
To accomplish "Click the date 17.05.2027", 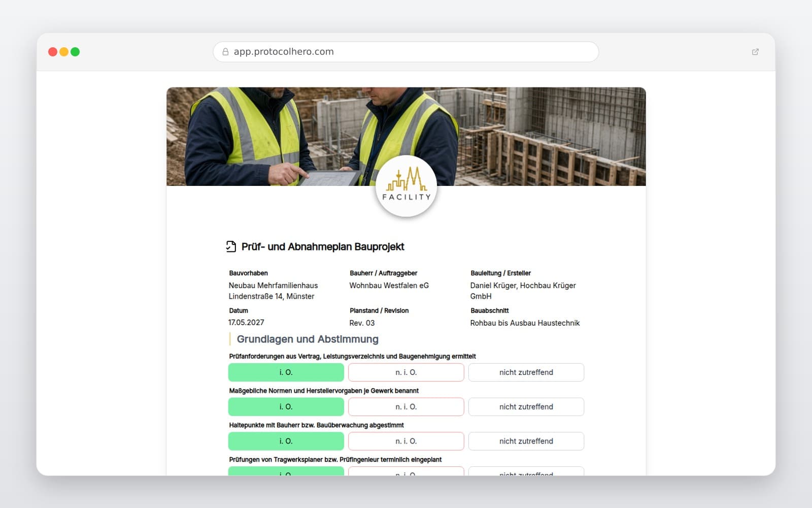I will [x=246, y=323].
